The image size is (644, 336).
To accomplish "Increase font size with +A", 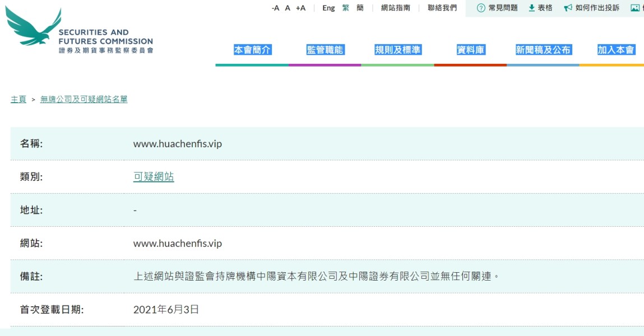I will (x=300, y=8).
